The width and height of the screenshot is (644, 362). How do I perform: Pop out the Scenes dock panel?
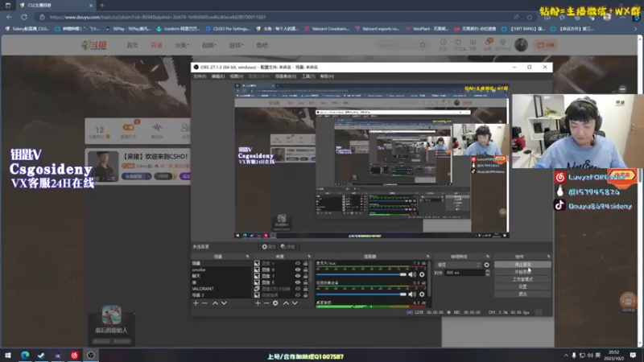click(x=247, y=257)
